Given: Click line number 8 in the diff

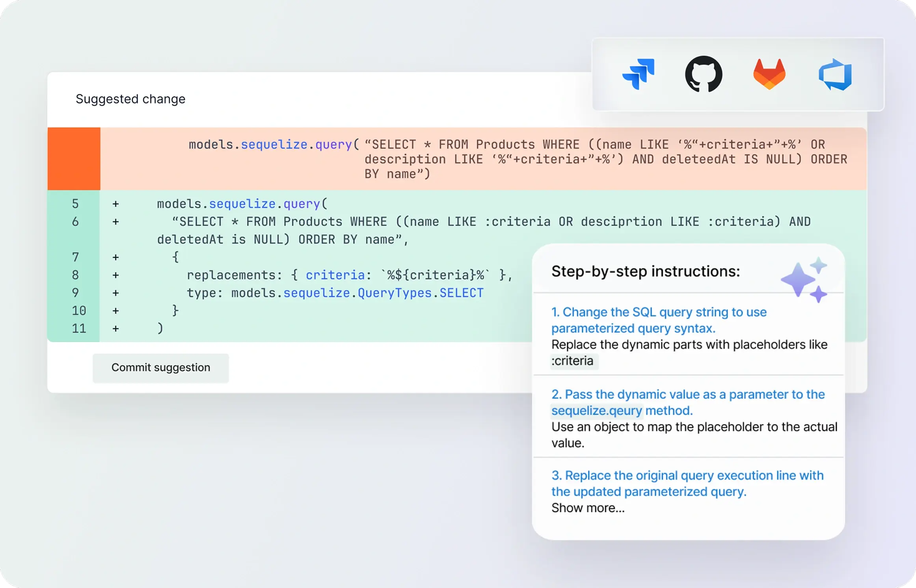Looking at the screenshot, I should (75, 275).
